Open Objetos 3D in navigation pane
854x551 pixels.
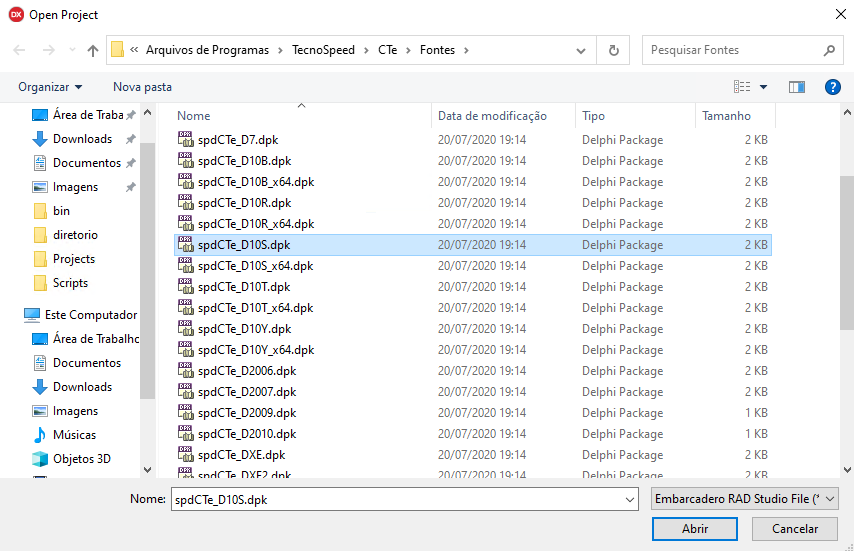click(71, 458)
